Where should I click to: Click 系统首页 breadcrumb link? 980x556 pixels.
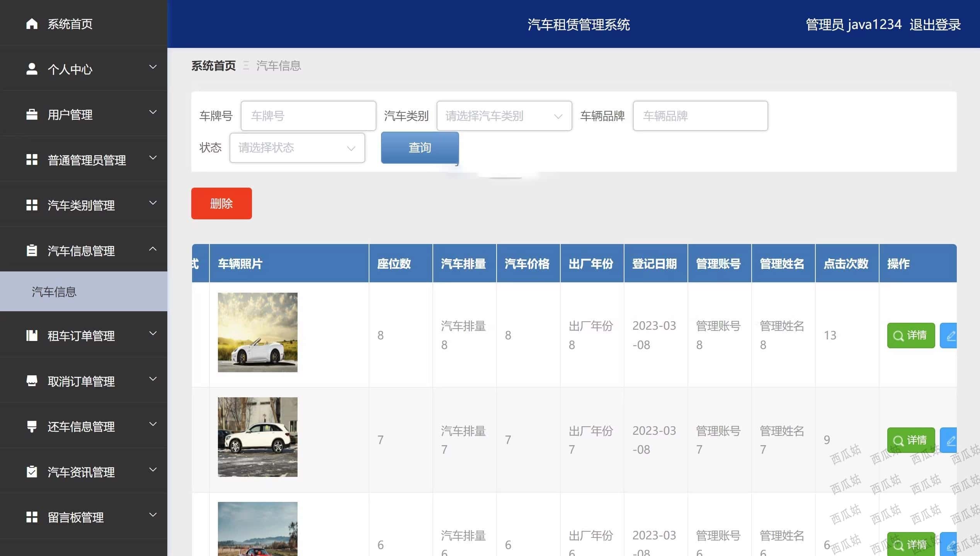[213, 66]
